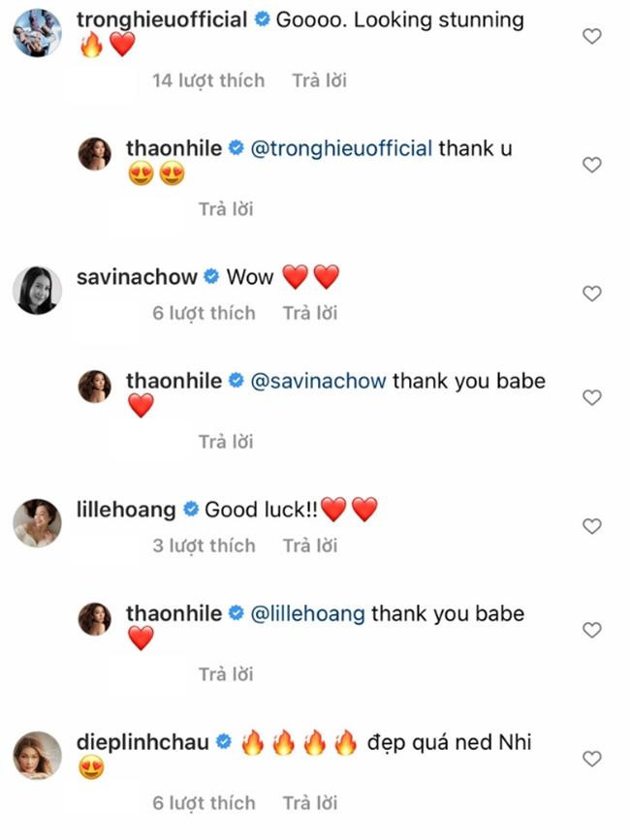Open savinachow's avatar
This screenshot has width=630, height=840.
(x=37, y=289)
